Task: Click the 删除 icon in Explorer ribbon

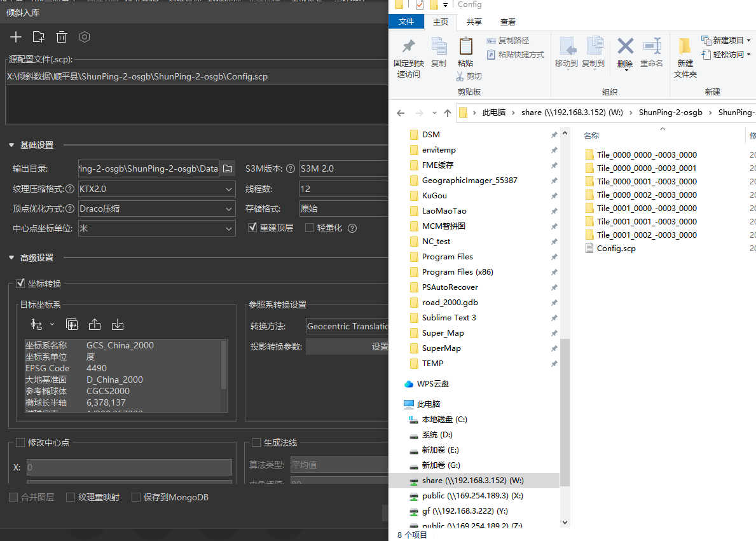Action: [626, 47]
